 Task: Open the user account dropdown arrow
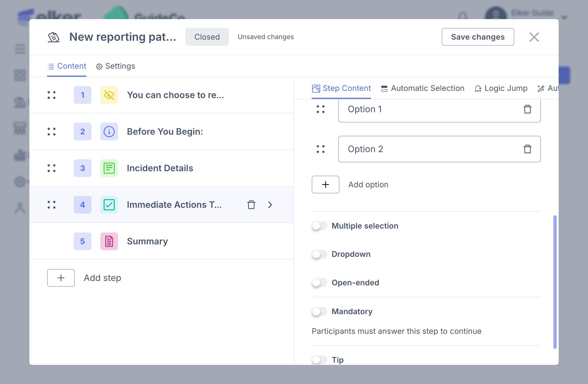(564, 18)
